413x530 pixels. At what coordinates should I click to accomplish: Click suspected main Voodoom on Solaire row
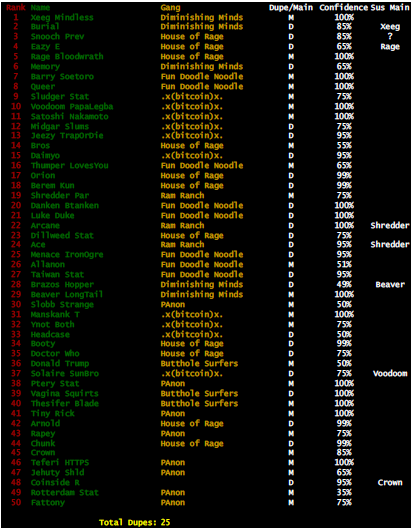coord(390,374)
